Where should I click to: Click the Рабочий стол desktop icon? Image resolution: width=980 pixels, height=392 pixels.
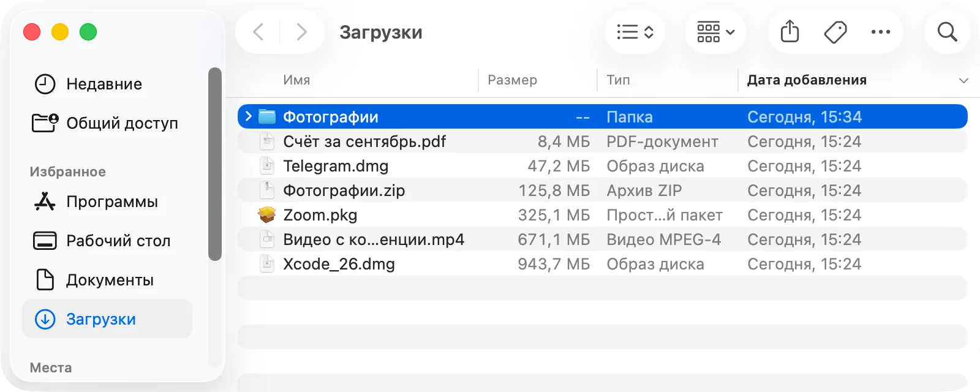pos(45,241)
